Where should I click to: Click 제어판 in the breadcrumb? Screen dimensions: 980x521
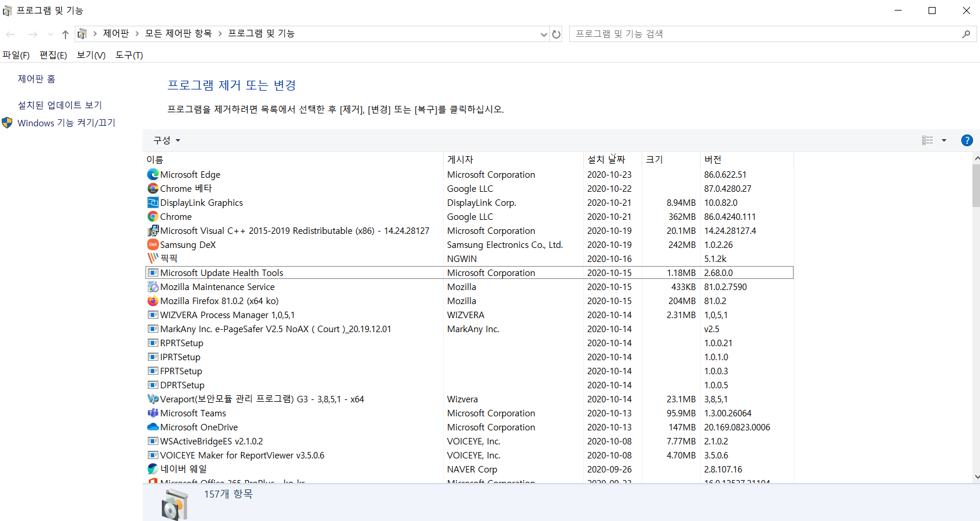[x=116, y=33]
